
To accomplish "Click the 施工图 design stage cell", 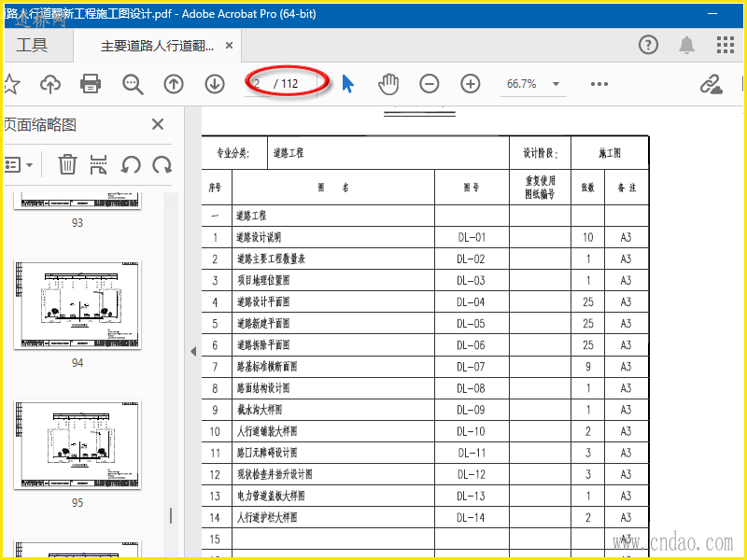I will [x=610, y=153].
